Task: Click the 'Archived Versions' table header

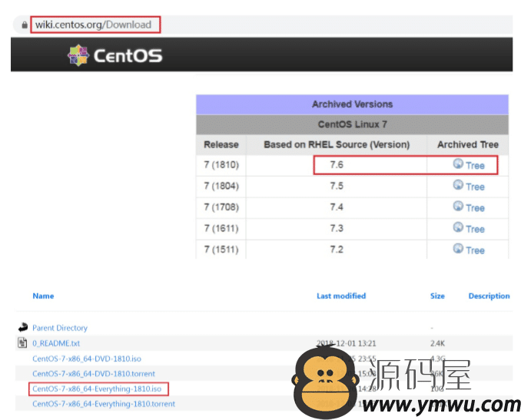Action: point(352,104)
